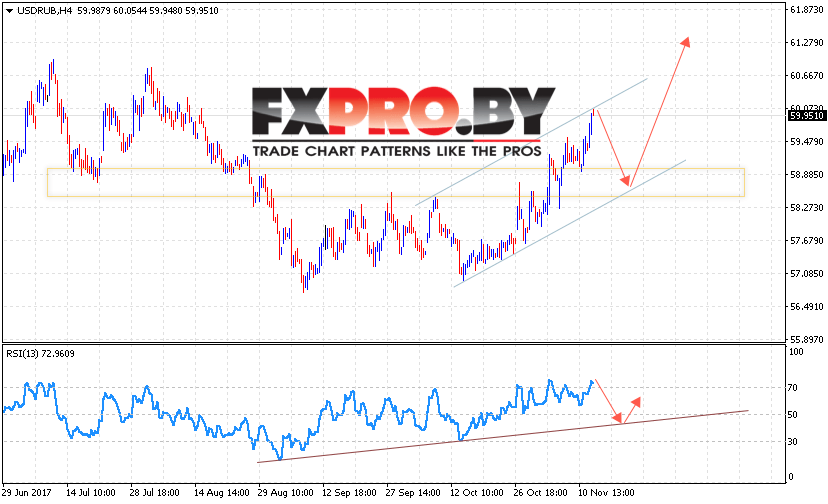Click price axis label 58.2730
Image resolution: width=828 pixels, height=504 pixels.
tap(806, 208)
